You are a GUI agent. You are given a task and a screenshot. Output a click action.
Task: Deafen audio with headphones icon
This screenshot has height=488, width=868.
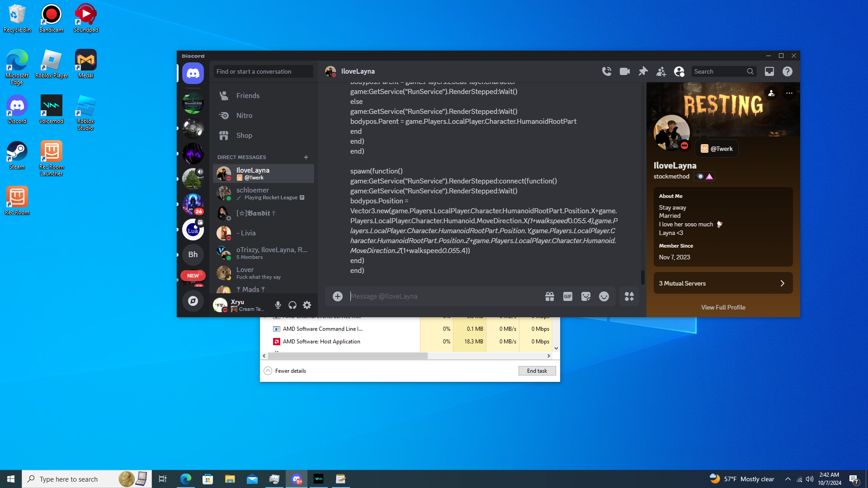click(x=292, y=305)
